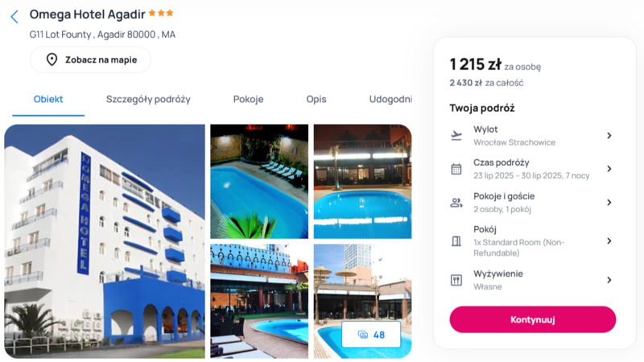The image size is (644, 362).
Task: Click the map pin icon
Action: [x=52, y=60]
